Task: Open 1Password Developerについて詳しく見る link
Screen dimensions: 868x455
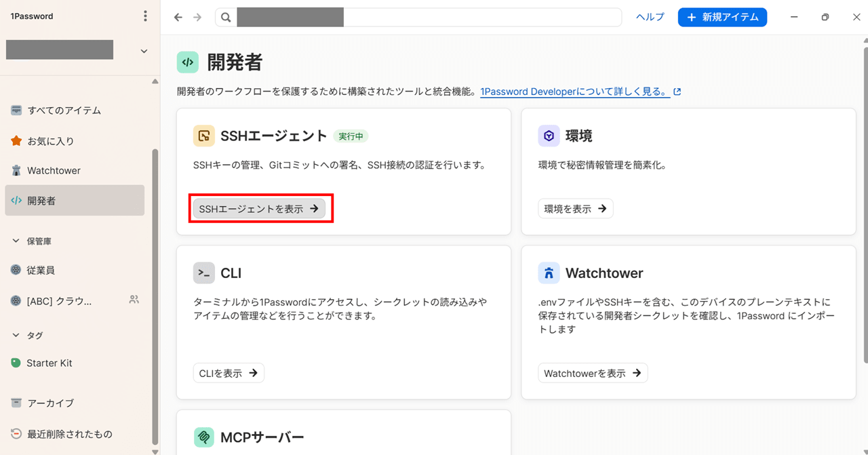Action: [x=575, y=92]
